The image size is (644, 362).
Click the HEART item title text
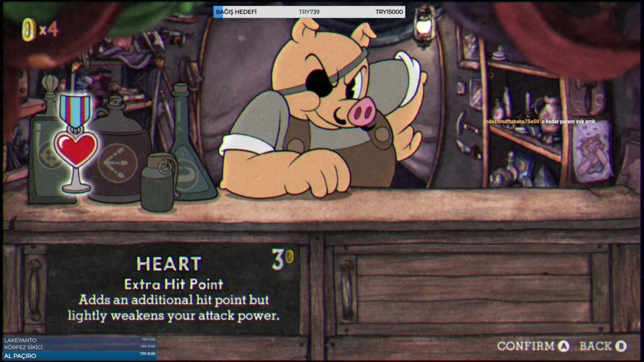click(x=169, y=264)
